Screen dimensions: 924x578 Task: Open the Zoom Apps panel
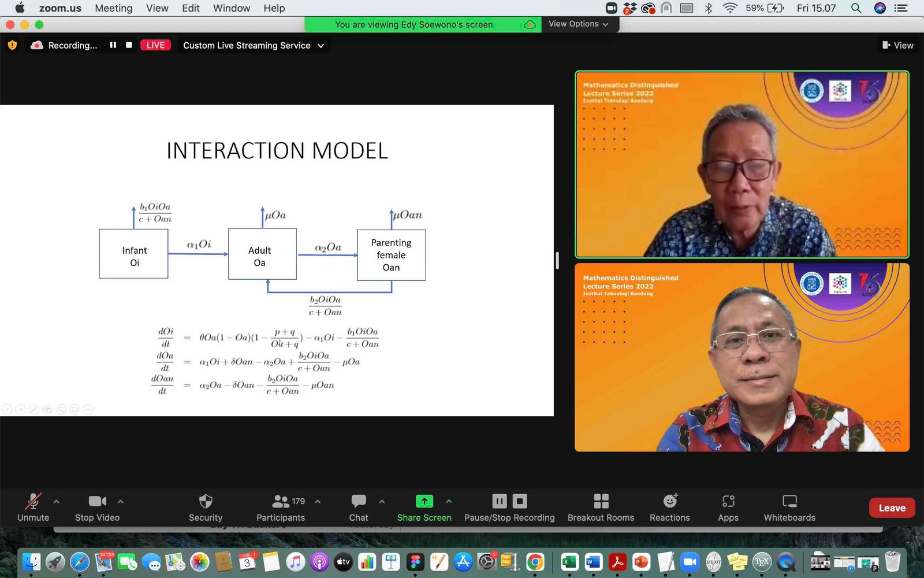click(x=728, y=507)
